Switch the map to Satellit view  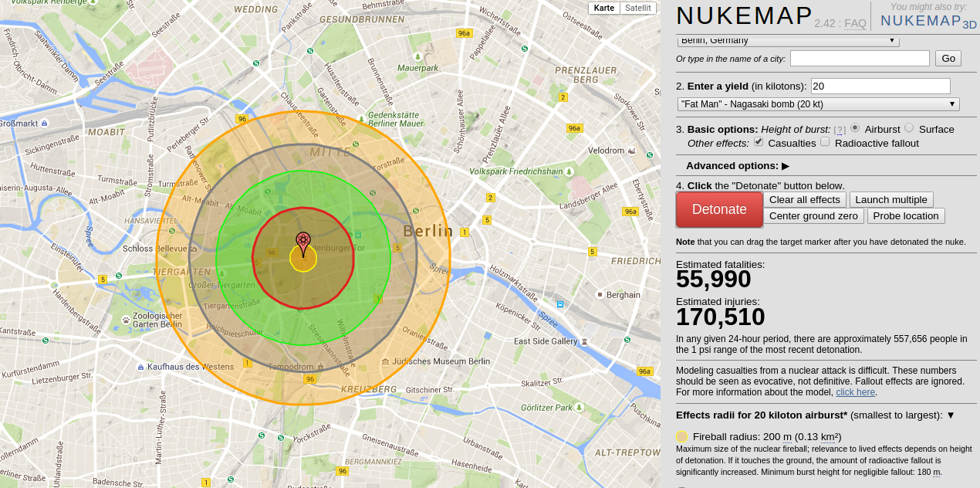(638, 7)
